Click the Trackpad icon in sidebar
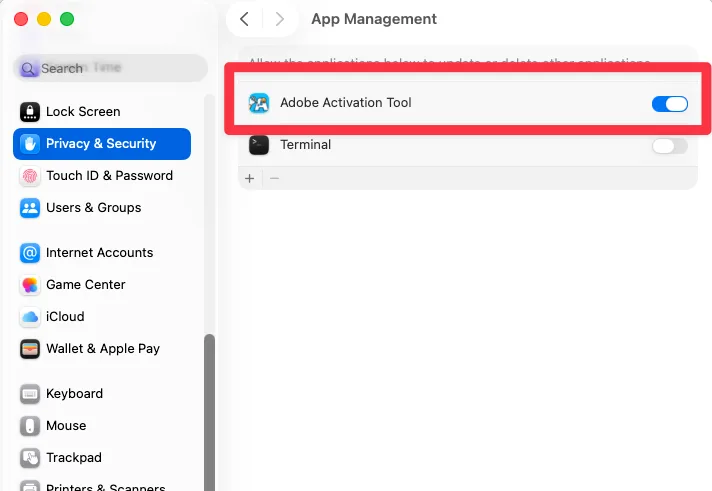The image size is (712, 491). 30,458
